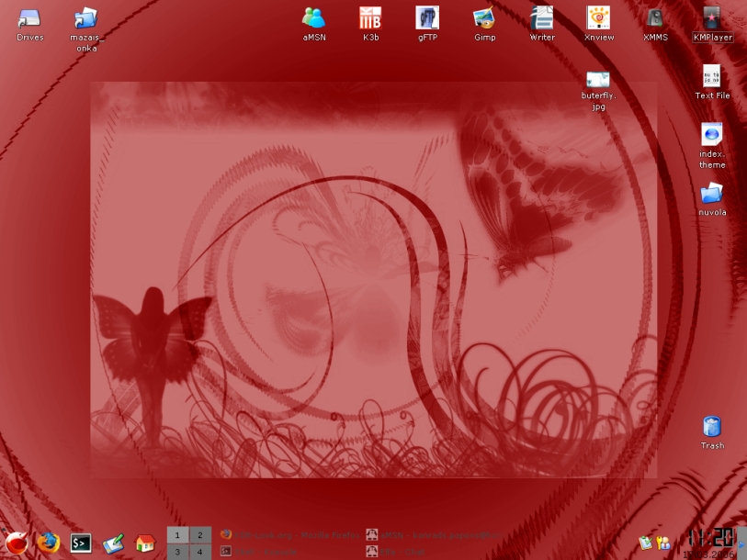Switch to virtual desktop 1
Viewport: 747px width, 560px height.
177,535
